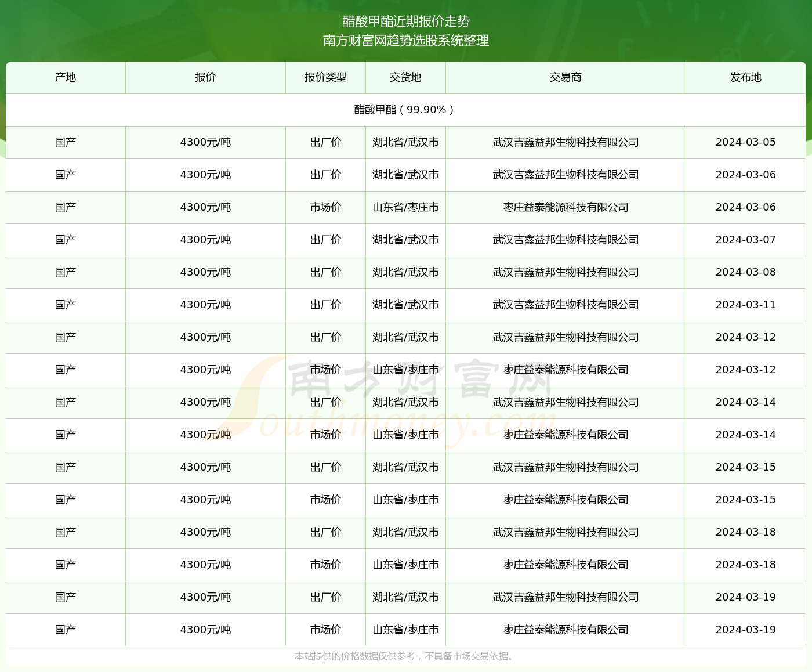The image size is (812, 672).
Task: Select the 2024-03-15 date in the 武汉吉鑫益邦 row
Action: (745, 467)
